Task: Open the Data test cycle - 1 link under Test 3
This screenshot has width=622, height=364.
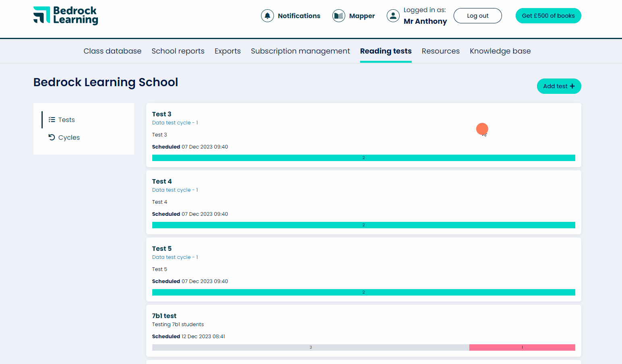Action: point(175,122)
